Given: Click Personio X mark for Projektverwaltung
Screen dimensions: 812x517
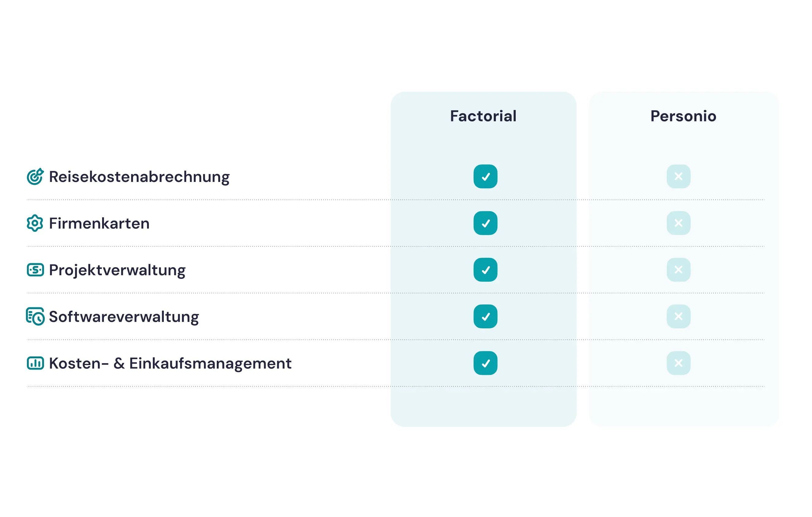Looking at the screenshot, I should pyautogui.click(x=678, y=270).
